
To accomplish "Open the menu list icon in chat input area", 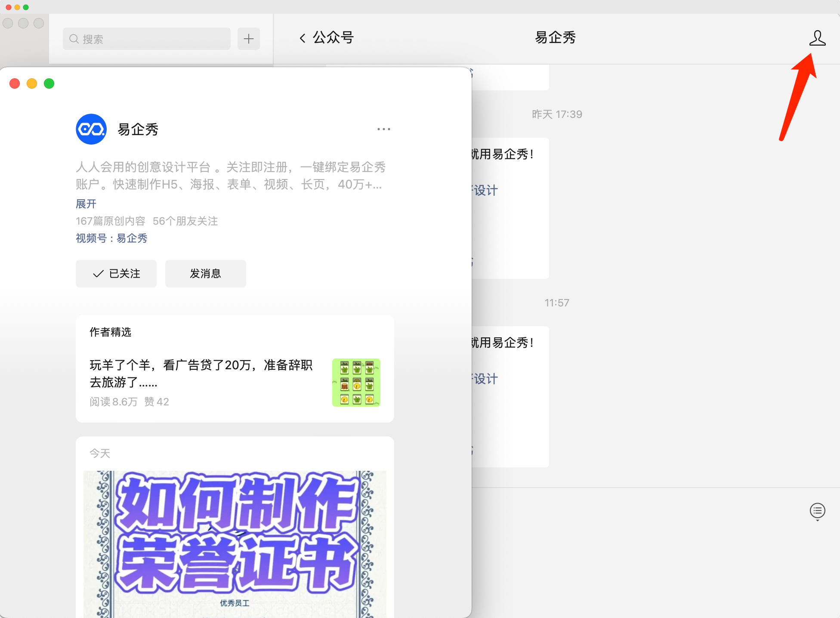I will click(817, 511).
